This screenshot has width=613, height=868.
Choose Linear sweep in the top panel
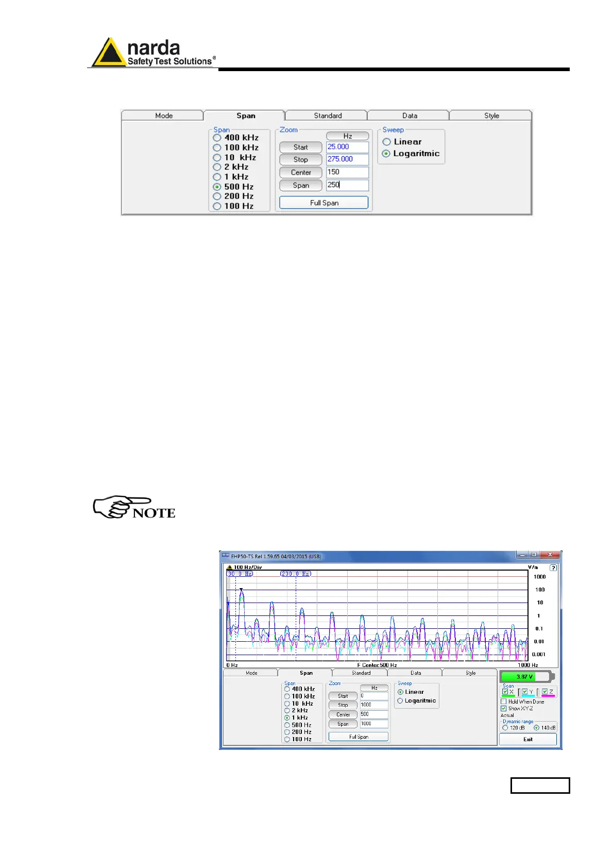click(402, 142)
